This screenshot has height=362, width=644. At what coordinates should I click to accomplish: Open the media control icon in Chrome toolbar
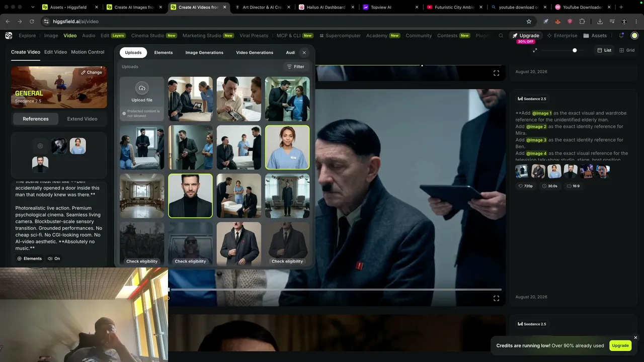point(612,22)
